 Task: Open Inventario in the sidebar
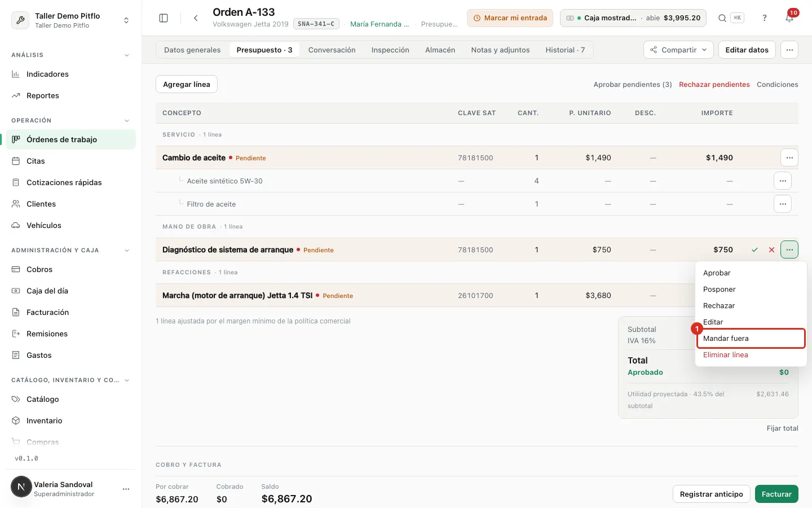[70, 421]
